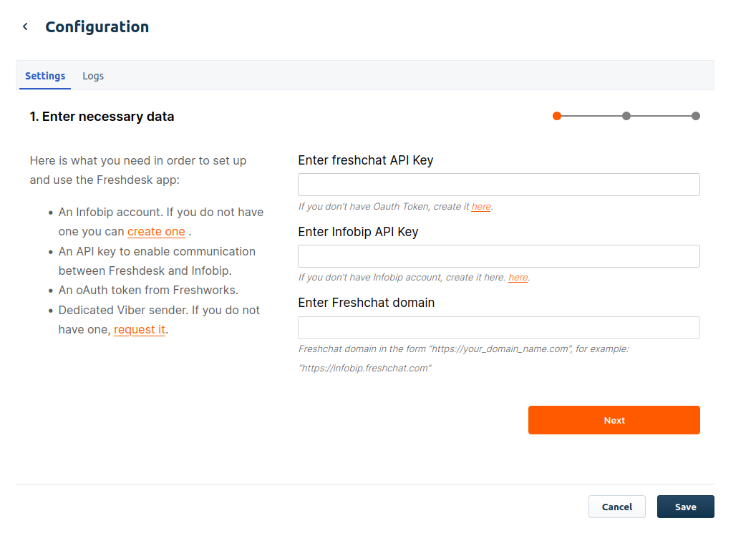This screenshot has width=756, height=546.
Task: Click the back arrow beside Configuration
Action: tap(25, 27)
